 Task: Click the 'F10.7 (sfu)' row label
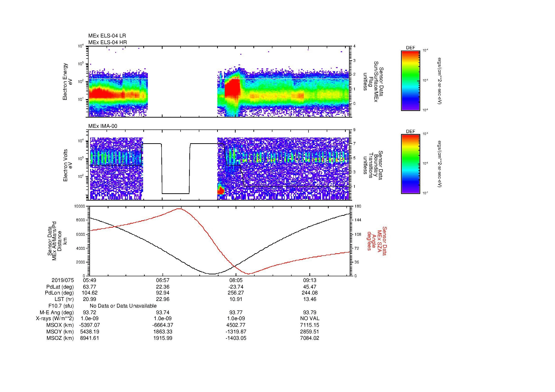pos(61,306)
